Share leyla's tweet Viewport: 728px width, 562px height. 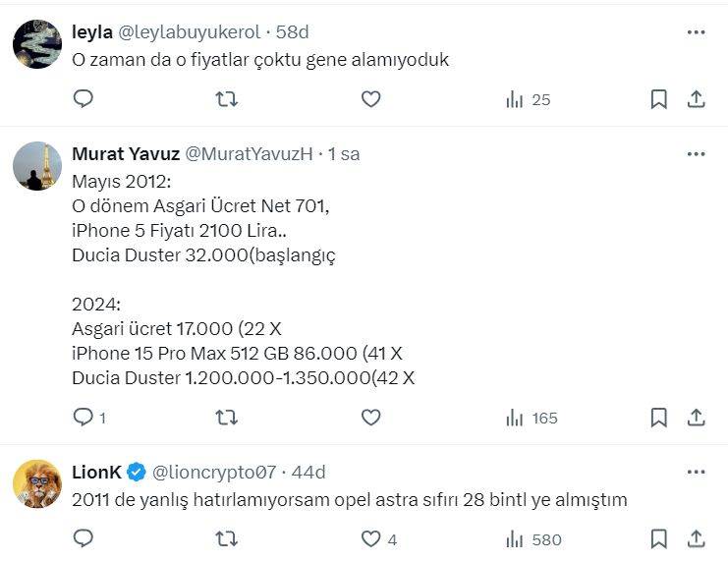(696, 99)
